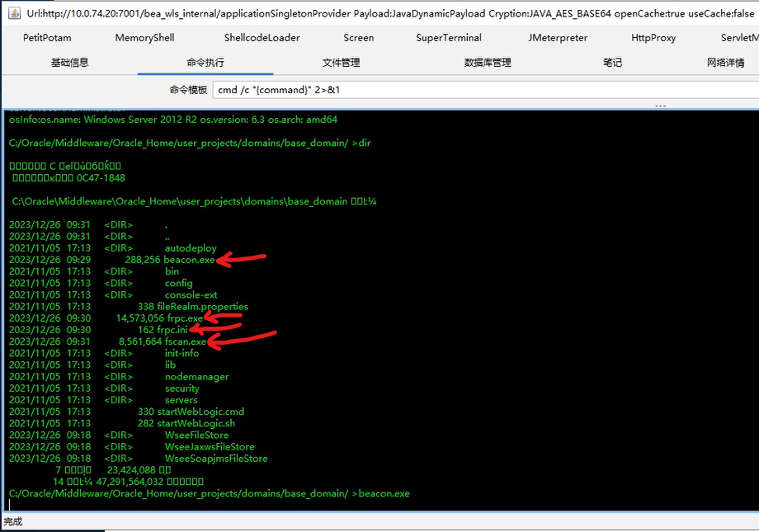Select the Screen tab
This screenshot has height=532, width=759.
pos(359,38)
